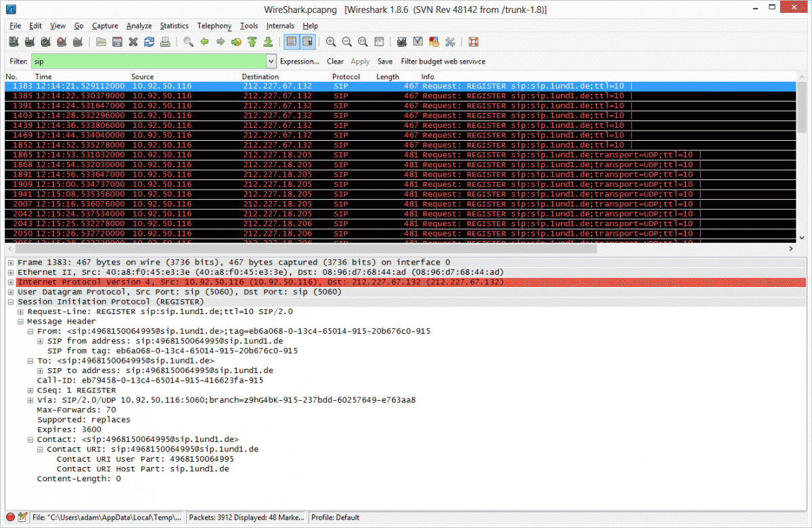
Task: Collapse the Message Header node
Action: tap(21, 322)
